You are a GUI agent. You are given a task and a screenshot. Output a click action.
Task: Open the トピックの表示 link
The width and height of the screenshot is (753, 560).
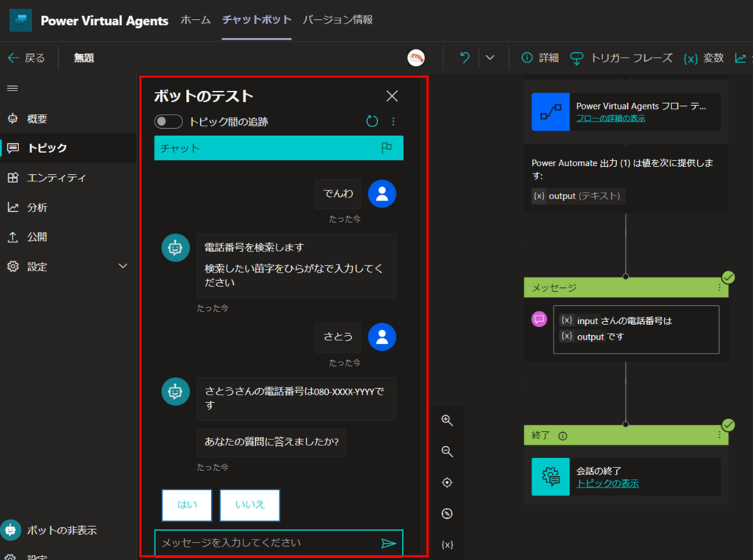tap(607, 484)
